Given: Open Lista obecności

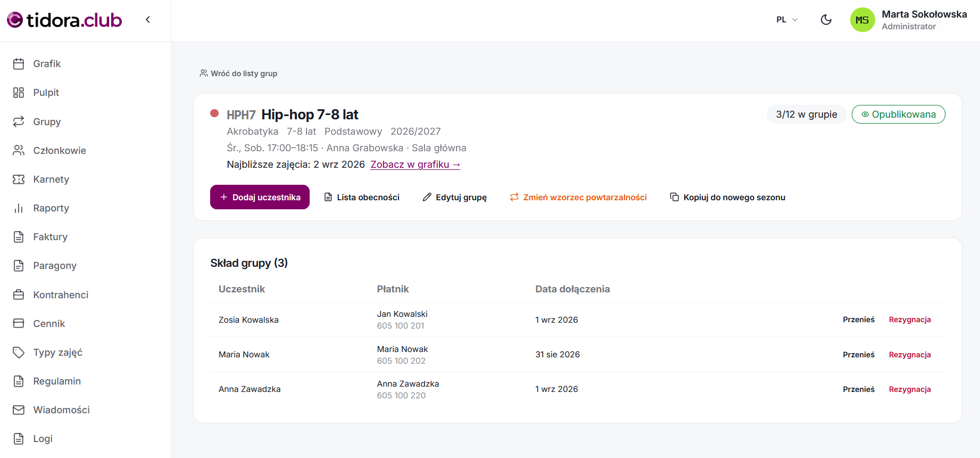Looking at the screenshot, I should pyautogui.click(x=362, y=198).
